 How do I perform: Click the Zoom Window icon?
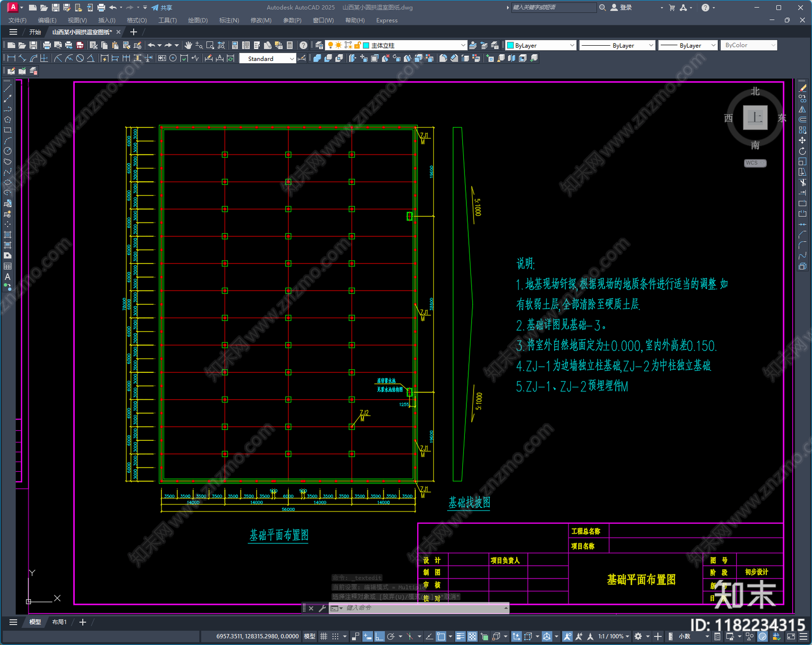click(x=210, y=45)
